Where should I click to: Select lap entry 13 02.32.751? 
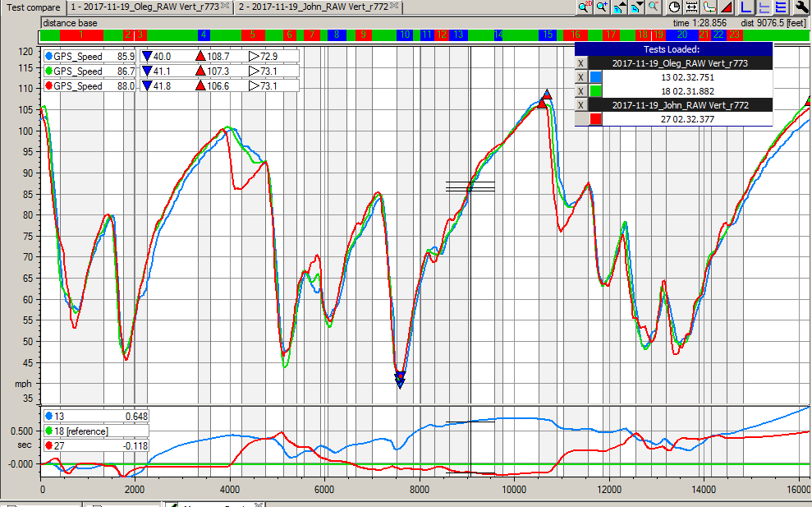pos(687,77)
